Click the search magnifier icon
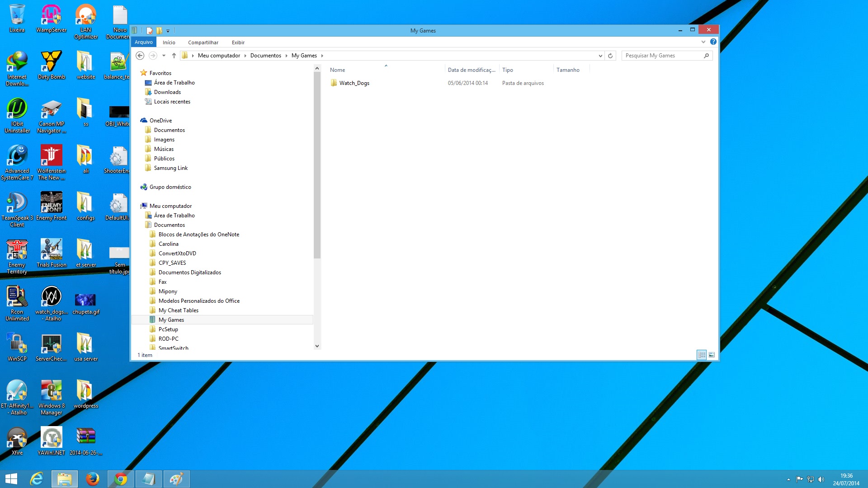This screenshot has width=868, height=488. 706,56
